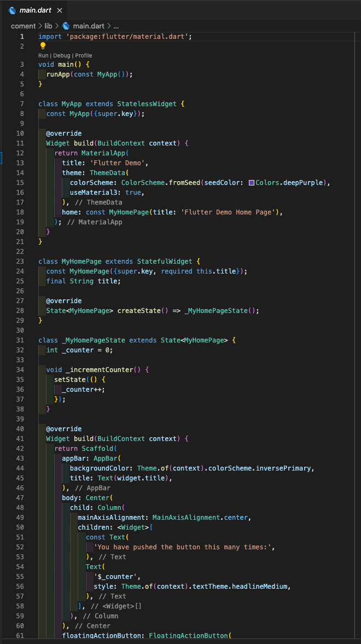Viewport: 361px width, 644px height.
Task: Click line number 31 in gutter
Action: [x=20, y=340]
